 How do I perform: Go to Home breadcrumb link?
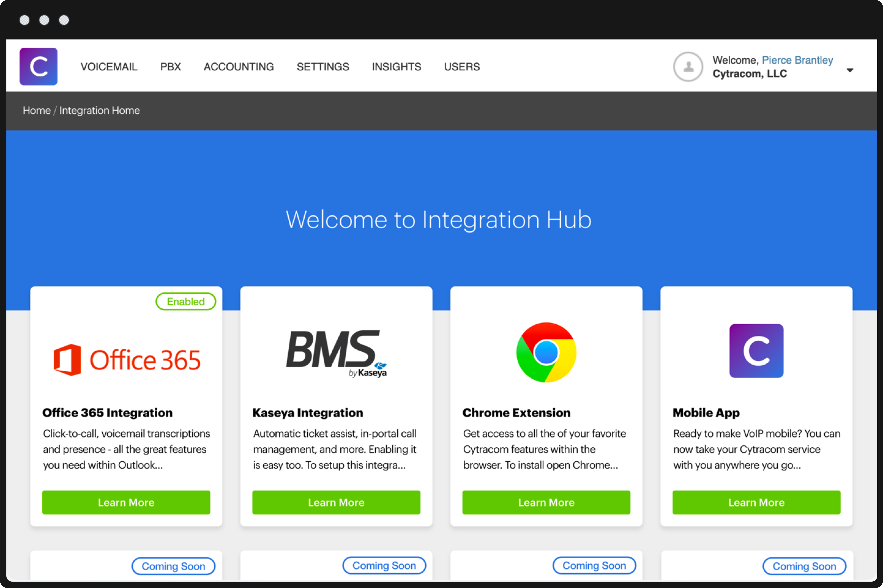click(x=37, y=110)
